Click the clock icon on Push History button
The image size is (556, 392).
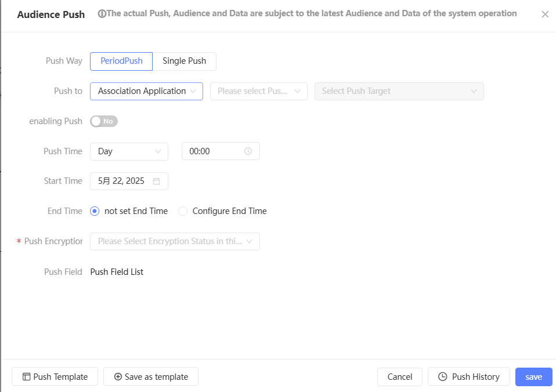click(x=443, y=377)
